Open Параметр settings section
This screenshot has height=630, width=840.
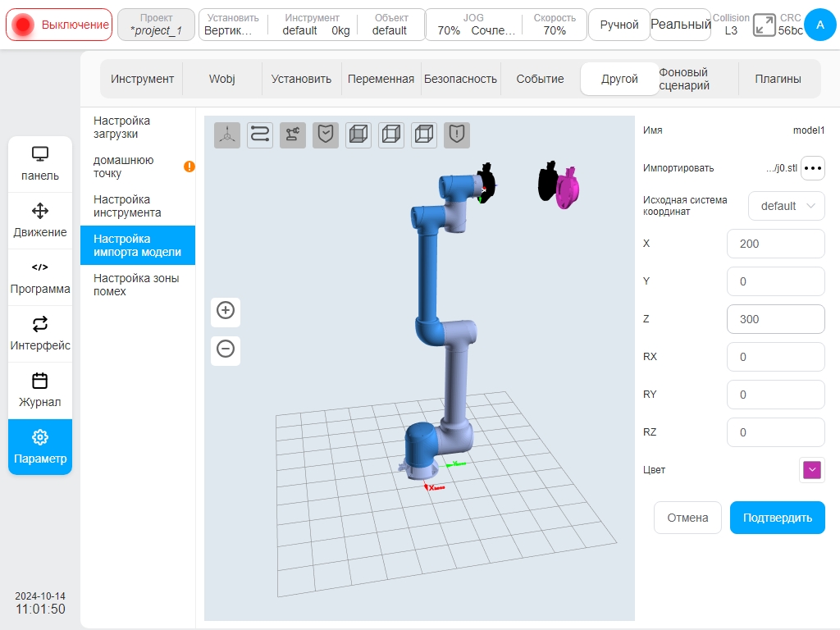tap(40, 447)
